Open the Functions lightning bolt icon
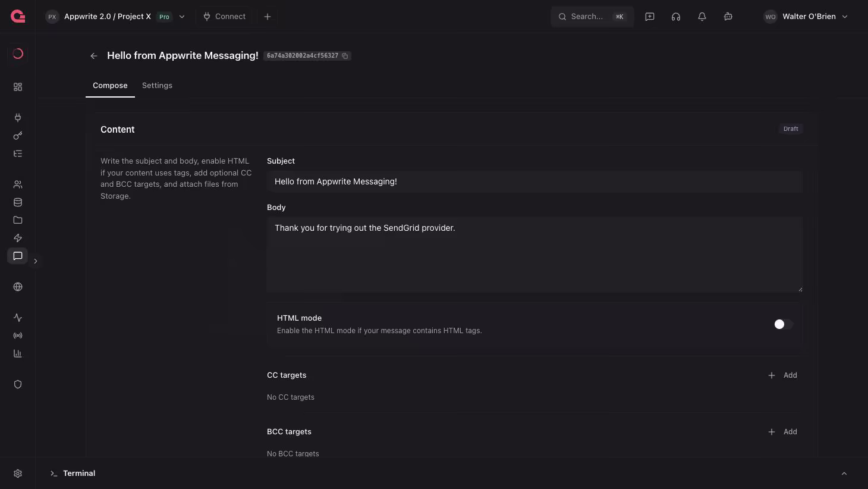This screenshot has width=868, height=489. [x=18, y=238]
